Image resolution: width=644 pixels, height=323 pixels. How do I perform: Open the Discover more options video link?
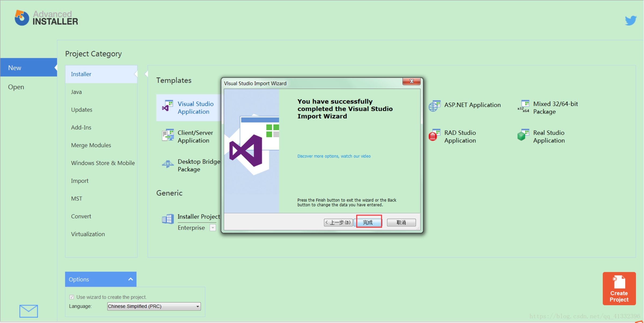(334, 156)
